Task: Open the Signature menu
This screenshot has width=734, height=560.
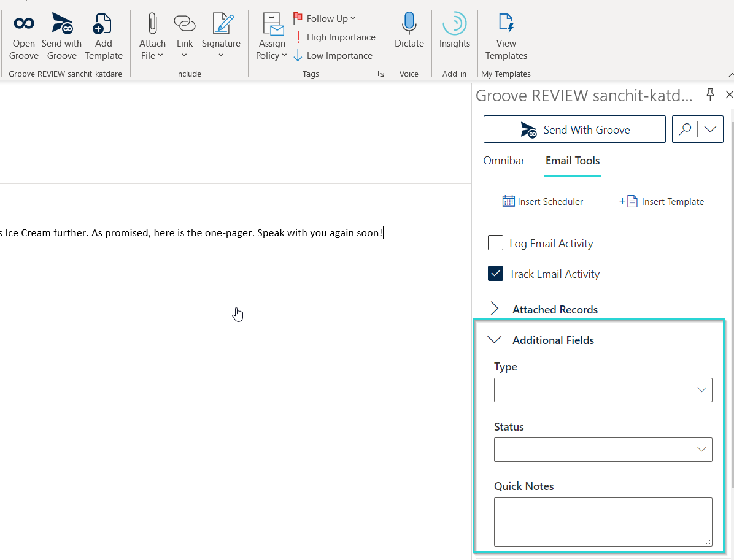Action: (221, 36)
